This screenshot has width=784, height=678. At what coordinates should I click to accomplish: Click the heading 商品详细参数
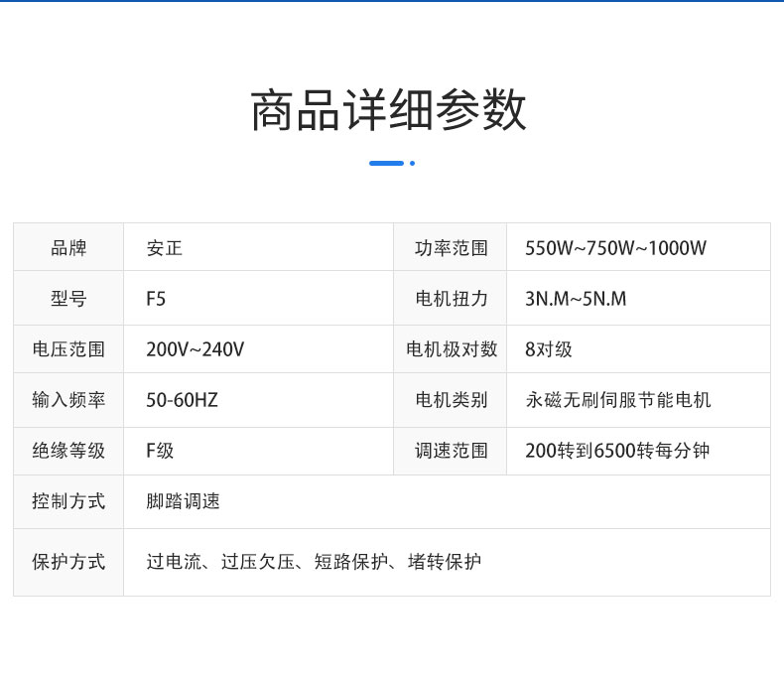click(x=388, y=110)
